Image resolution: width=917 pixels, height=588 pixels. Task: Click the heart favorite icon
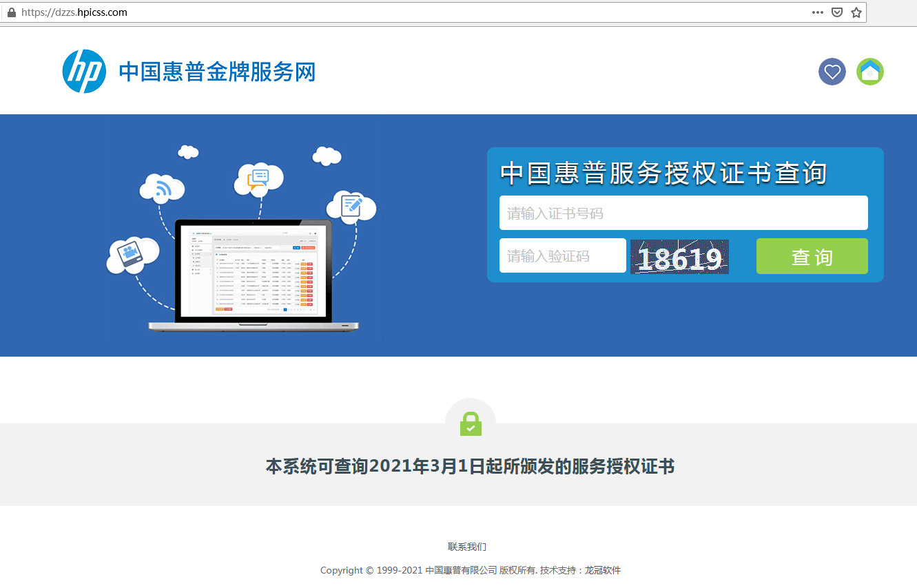click(x=832, y=72)
